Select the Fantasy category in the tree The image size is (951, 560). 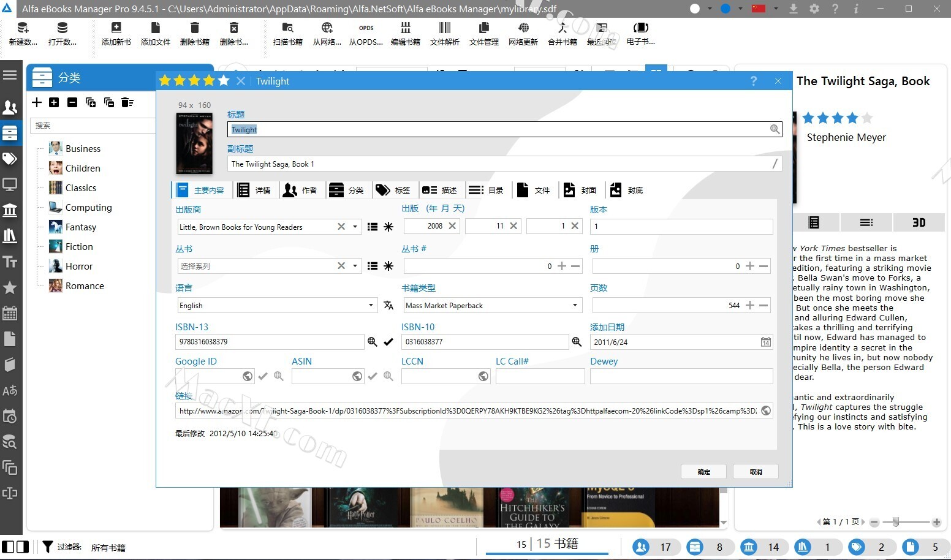(81, 227)
